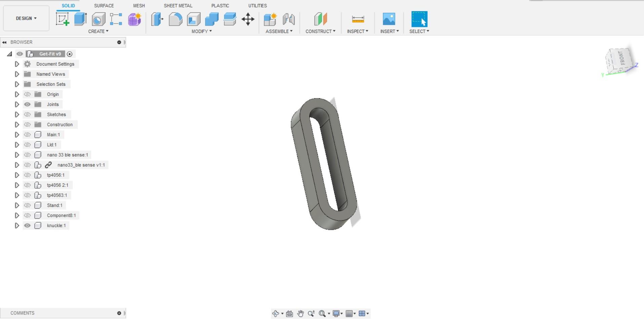Open the CREATE dropdown menu
Image resolution: width=644 pixels, height=319 pixels.
pyautogui.click(x=98, y=31)
